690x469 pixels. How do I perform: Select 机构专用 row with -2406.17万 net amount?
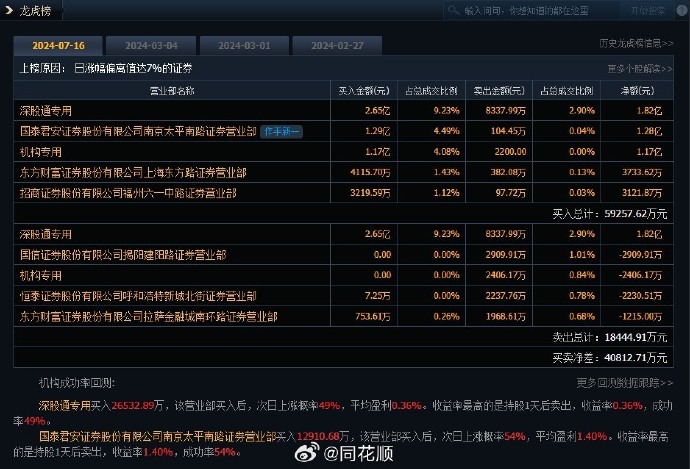point(343,275)
